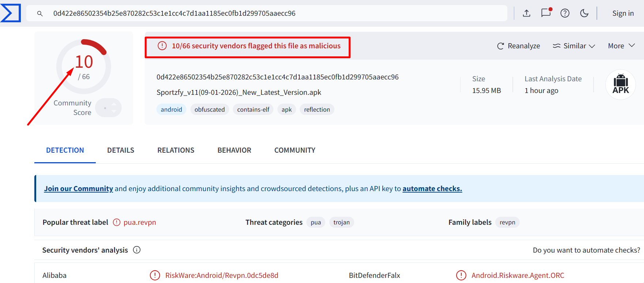
Task: Select the Sportzfy APK file name
Action: point(239,92)
